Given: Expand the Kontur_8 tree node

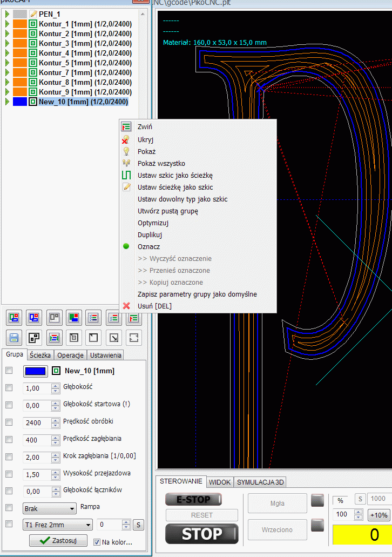Looking at the screenshot, I should pos(7,83).
